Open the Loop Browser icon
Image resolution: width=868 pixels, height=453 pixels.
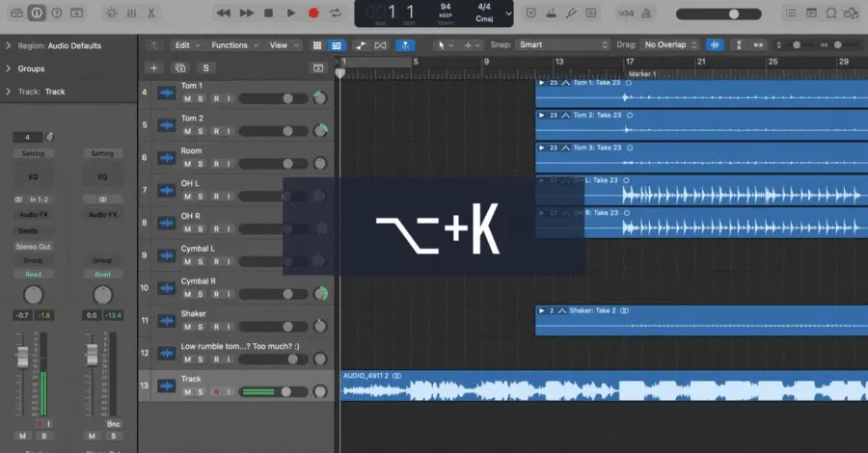coord(831,13)
